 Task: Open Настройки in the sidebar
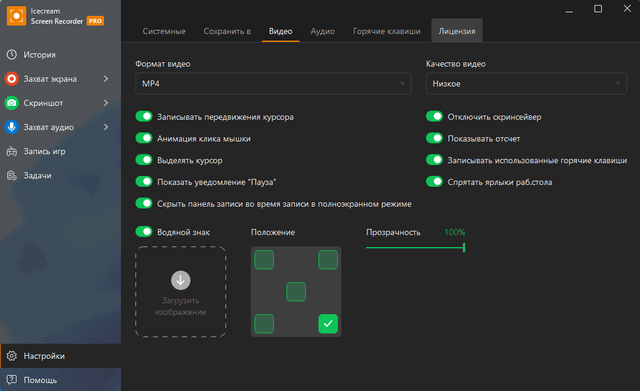click(60, 355)
